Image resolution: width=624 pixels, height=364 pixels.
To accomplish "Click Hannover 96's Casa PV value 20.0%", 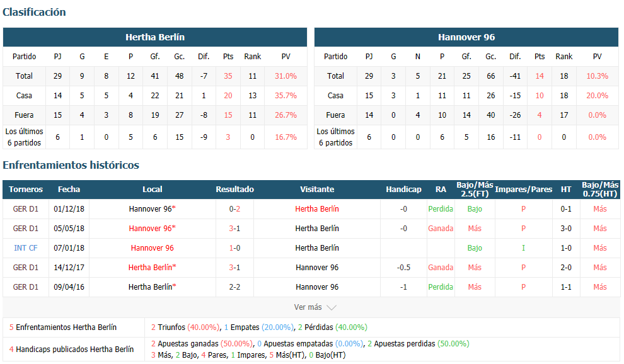I will tap(598, 96).
